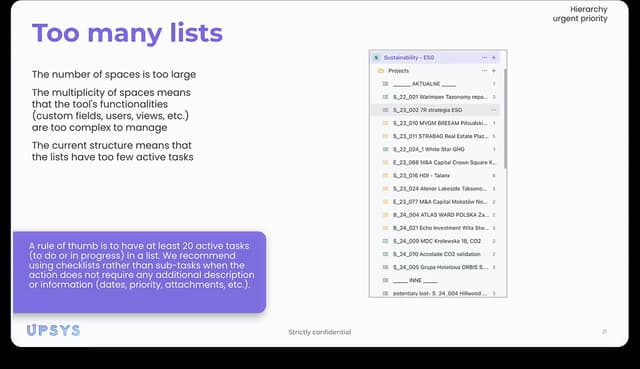Click the 'Too many lists' slide title
Viewport: 640px width, 369px height.
click(x=127, y=33)
